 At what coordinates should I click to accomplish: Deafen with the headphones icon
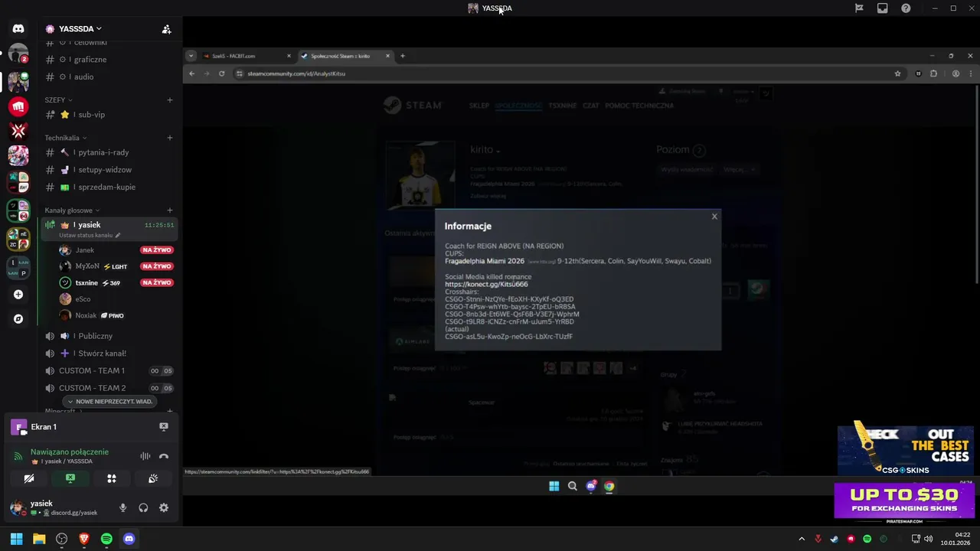pyautogui.click(x=143, y=507)
